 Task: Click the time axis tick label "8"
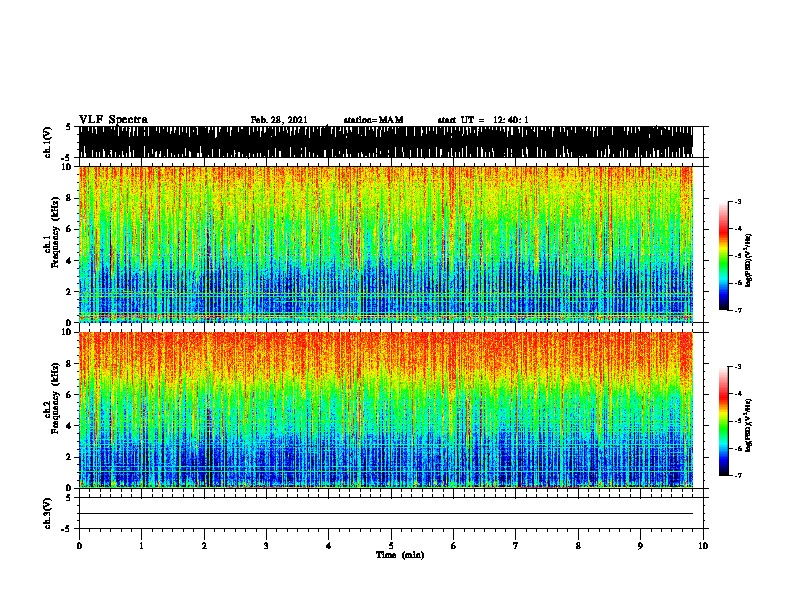pyautogui.click(x=578, y=546)
